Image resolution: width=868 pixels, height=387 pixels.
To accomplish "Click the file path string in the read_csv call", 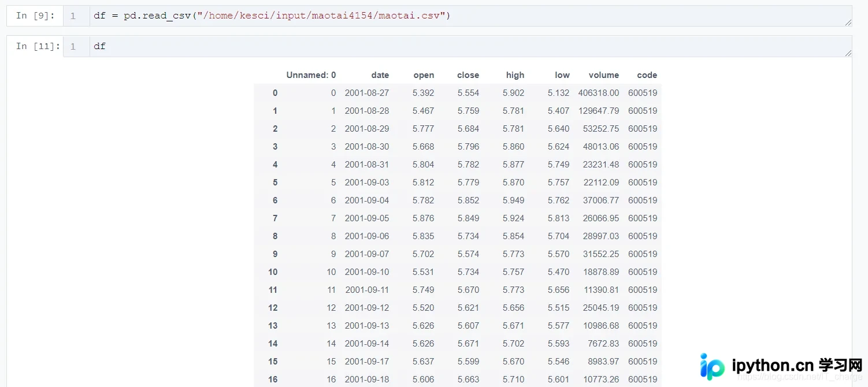I will (321, 16).
